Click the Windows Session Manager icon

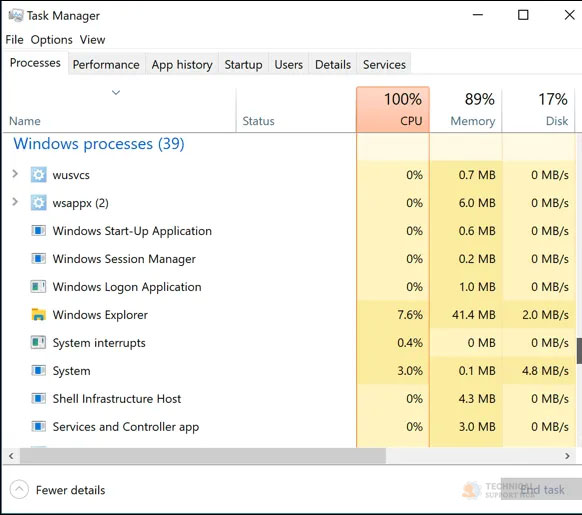click(x=38, y=258)
